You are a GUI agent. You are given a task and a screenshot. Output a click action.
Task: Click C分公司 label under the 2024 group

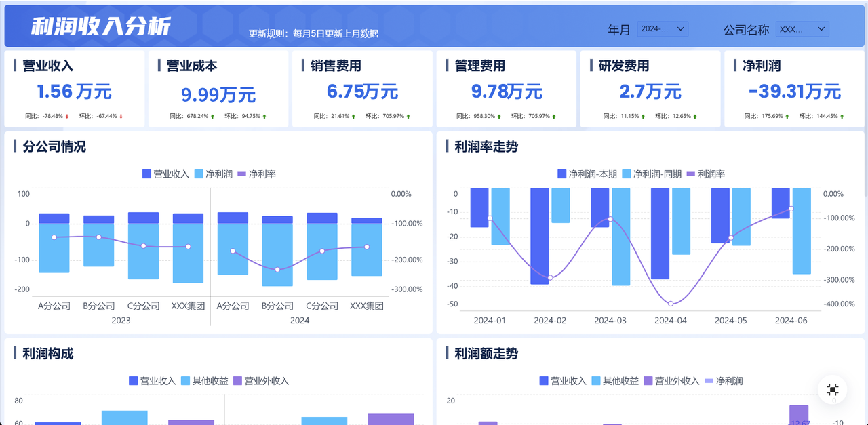click(x=322, y=306)
